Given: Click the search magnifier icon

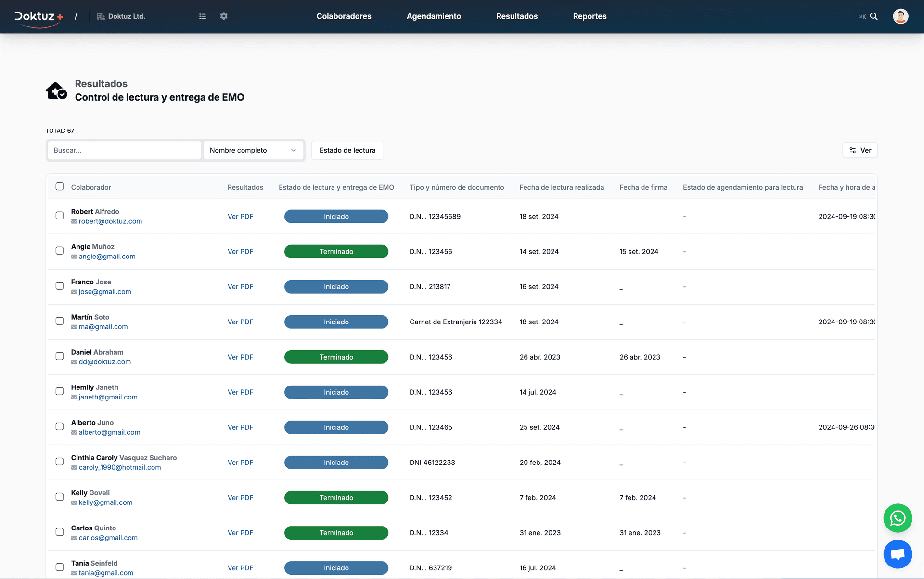Looking at the screenshot, I should coord(874,16).
